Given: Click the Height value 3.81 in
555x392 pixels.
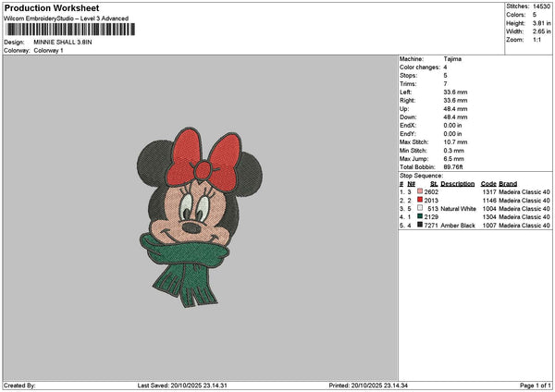Looking at the screenshot, I should (x=541, y=23).
